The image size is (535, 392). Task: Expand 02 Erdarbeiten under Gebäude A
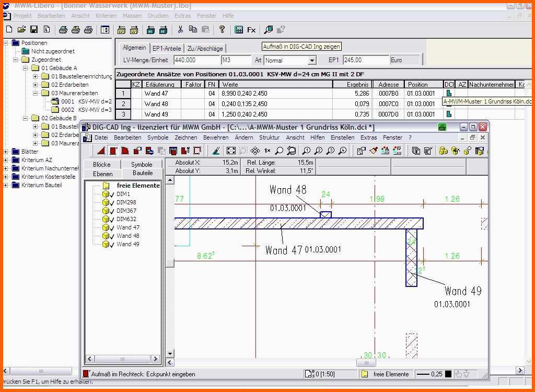pyautogui.click(x=36, y=85)
